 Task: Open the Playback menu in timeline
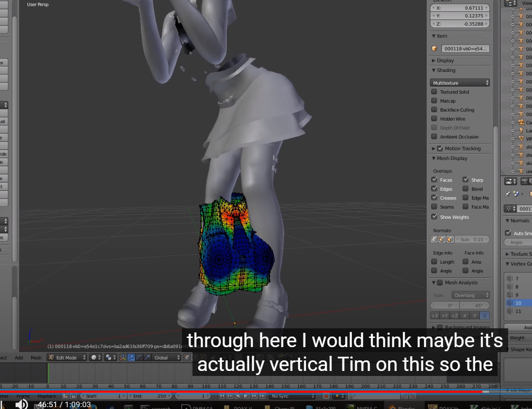[x=47, y=396]
